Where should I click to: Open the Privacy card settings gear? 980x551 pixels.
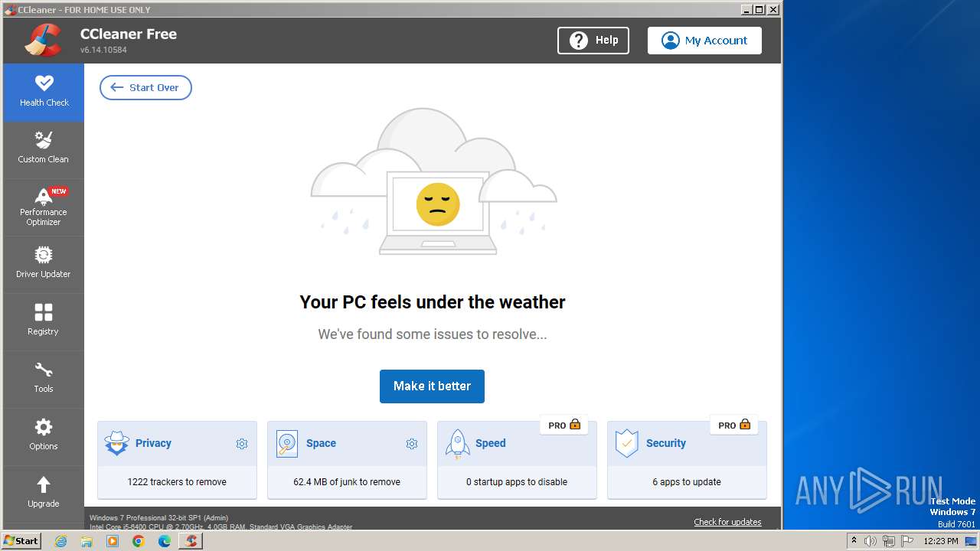pyautogui.click(x=242, y=444)
